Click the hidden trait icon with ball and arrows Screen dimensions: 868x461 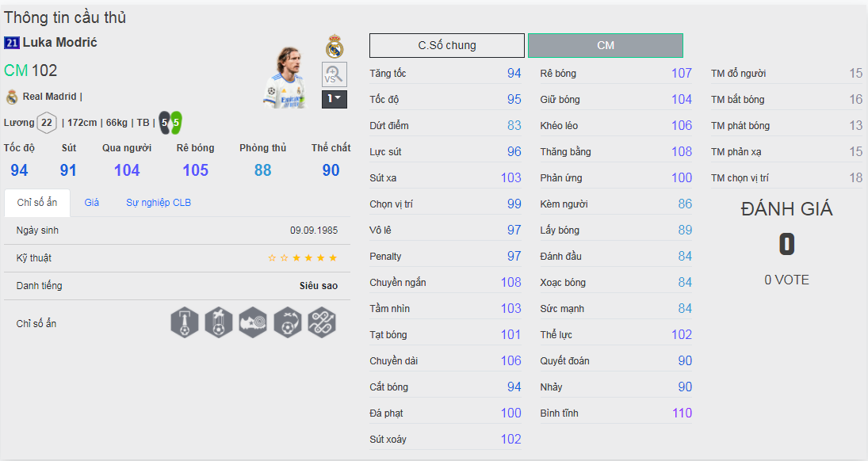(x=287, y=323)
